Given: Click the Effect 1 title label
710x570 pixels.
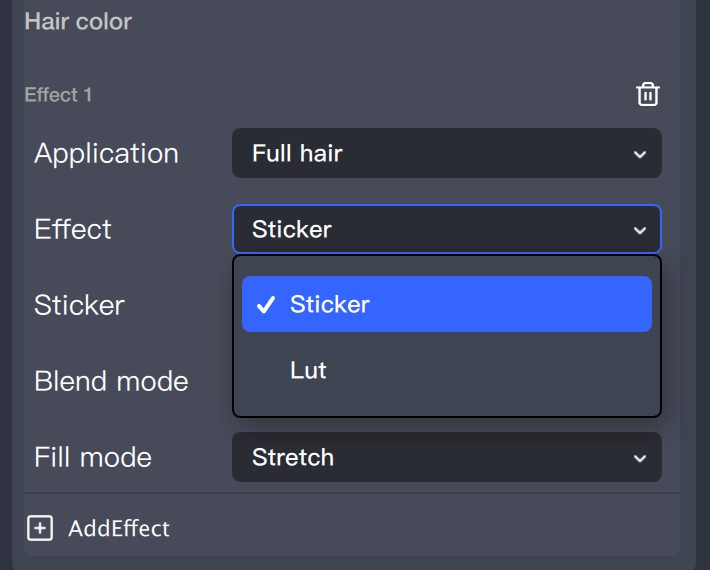Looking at the screenshot, I should click(x=58, y=95).
